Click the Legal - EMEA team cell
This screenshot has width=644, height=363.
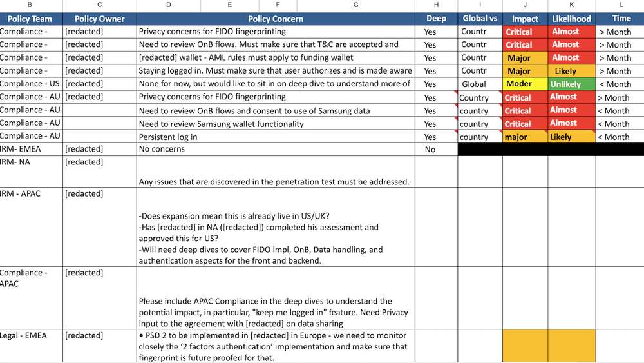tap(31, 346)
